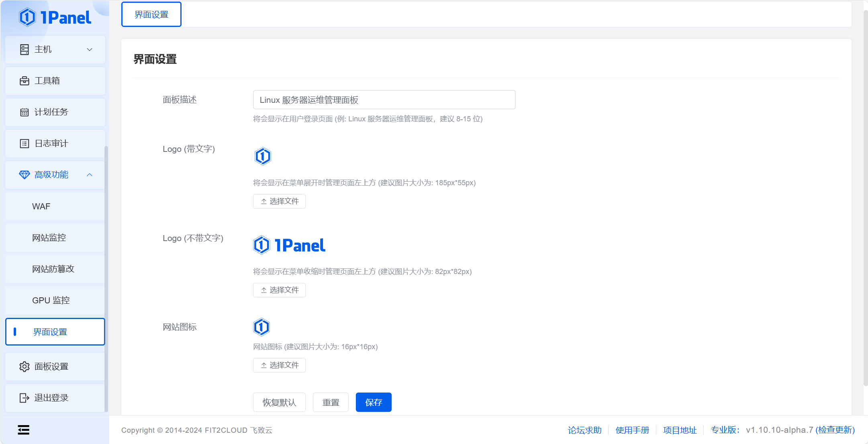
Task: Click the 1Panel logo in sidebar
Action: coord(55,17)
